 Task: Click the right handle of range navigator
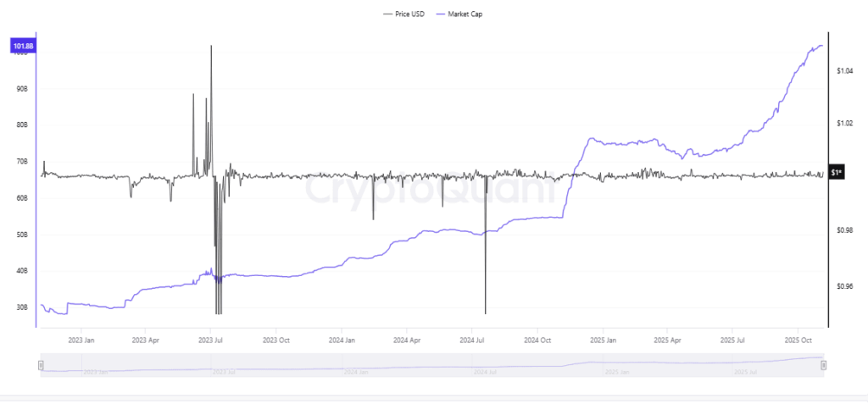(x=823, y=365)
